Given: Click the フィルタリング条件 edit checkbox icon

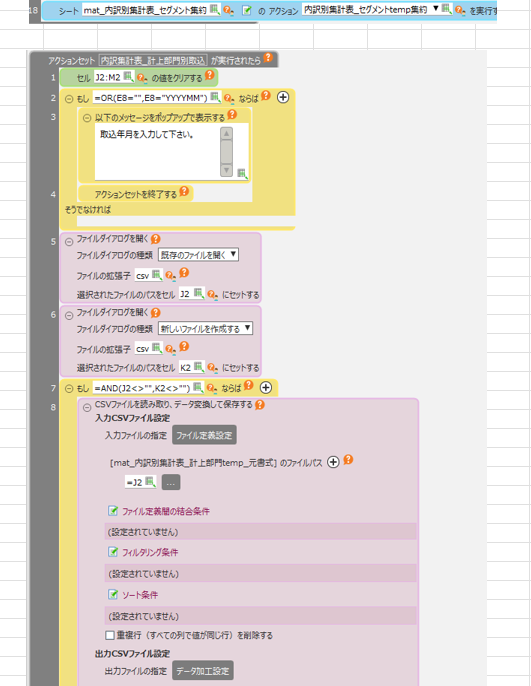Looking at the screenshot, I should [x=113, y=552].
